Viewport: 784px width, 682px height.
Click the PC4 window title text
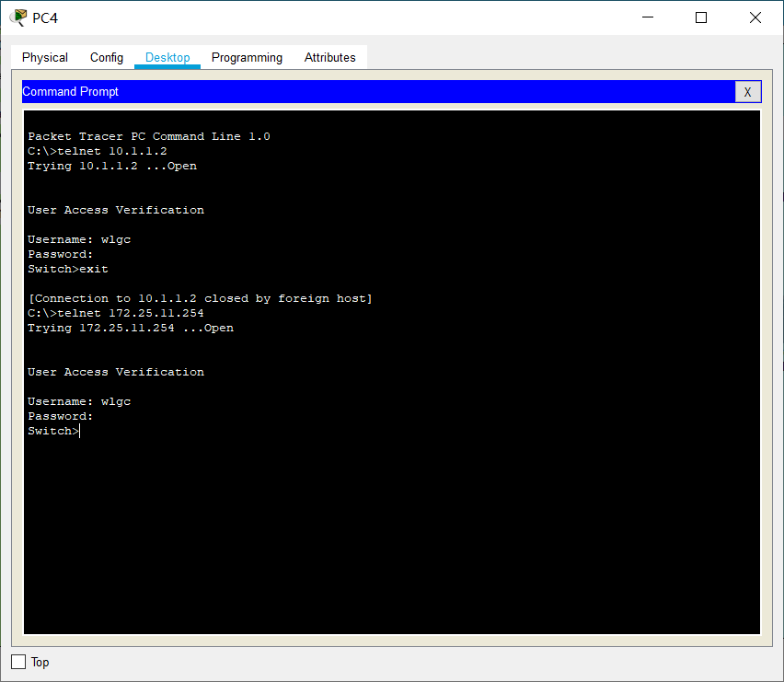[45, 18]
